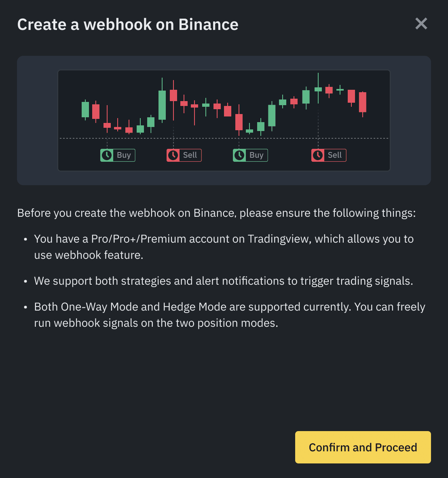Select the strategies and alert notifications bullet
This screenshot has width=448, height=478.
pos(223,281)
